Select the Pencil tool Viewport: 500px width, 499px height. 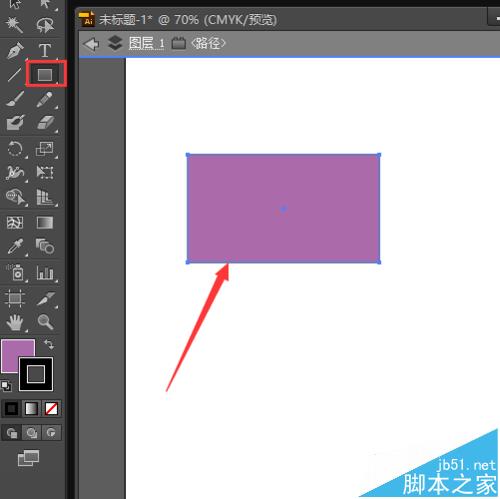coord(45,99)
